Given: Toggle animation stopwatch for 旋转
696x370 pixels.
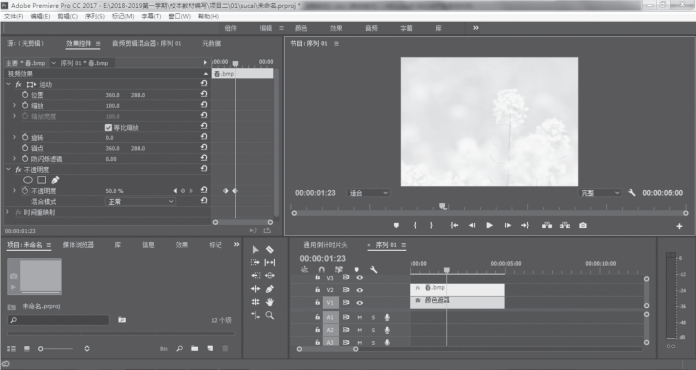Looking at the screenshot, I should tap(25, 138).
